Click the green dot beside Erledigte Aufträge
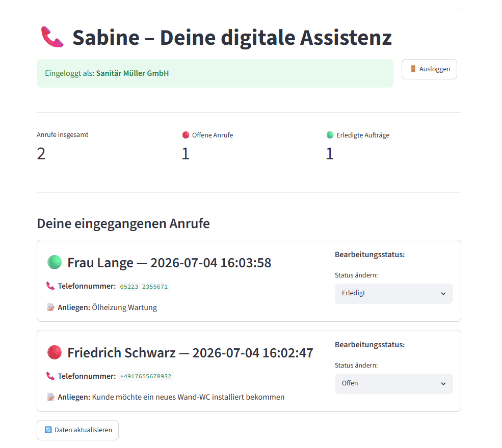This screenshot has width=502, height=448. [330, 135]
